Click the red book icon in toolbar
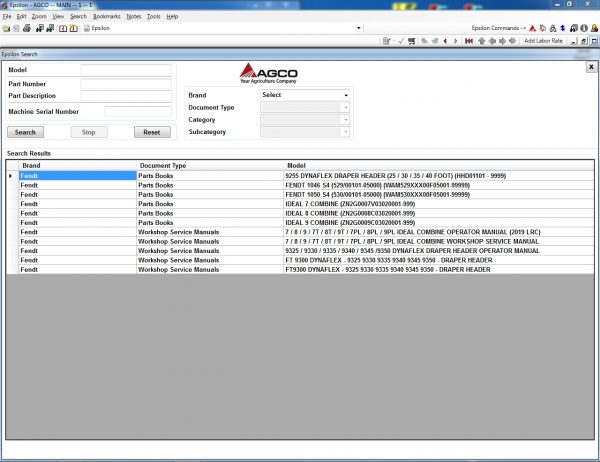Viewport: 600px width, 462px height. pos(63,28)
